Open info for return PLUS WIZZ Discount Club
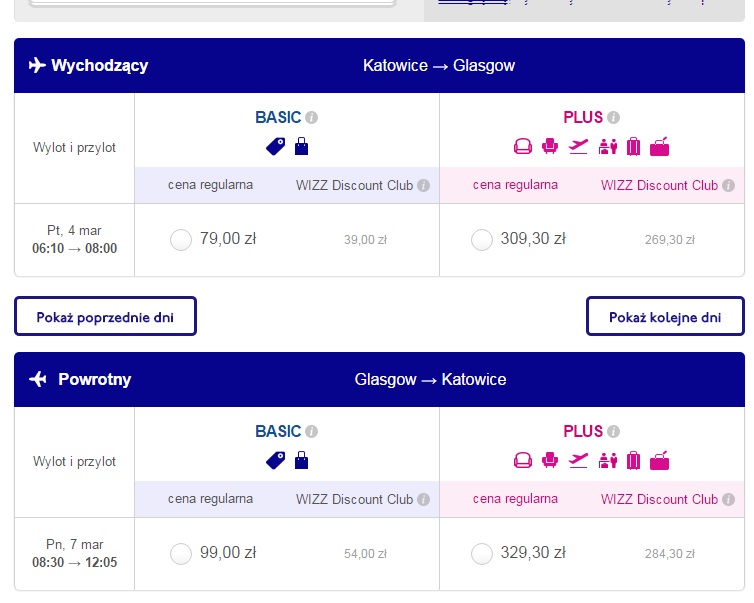This screenshot has height=603, width=754. tap(729, 500)
